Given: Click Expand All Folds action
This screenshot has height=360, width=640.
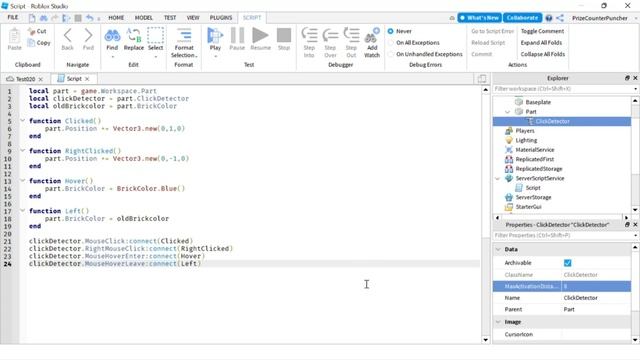Looking at the screenshot, I should pos(541,42).
